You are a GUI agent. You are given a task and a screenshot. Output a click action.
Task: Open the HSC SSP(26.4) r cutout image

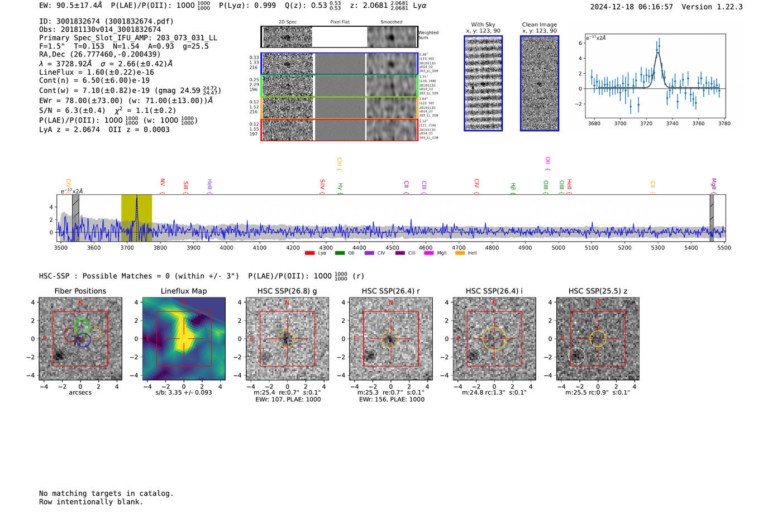[391, 339]
